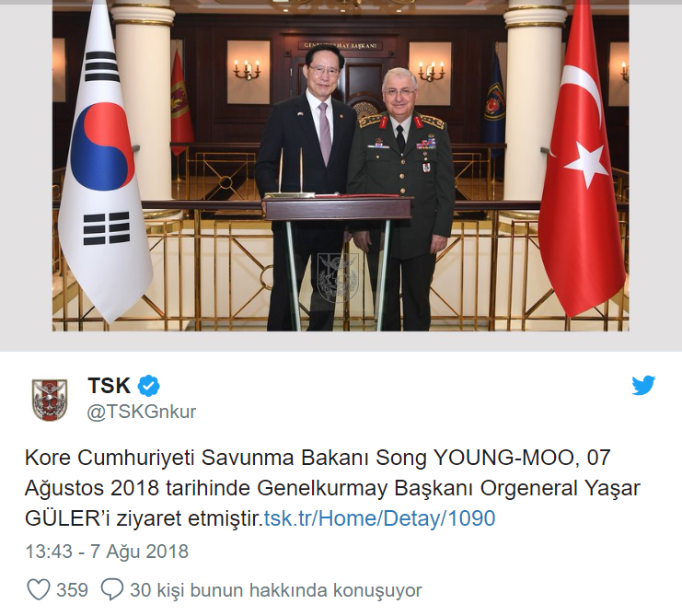Open replies via the speech bubble icon
682x616 pixels.
tap(111, 590)
